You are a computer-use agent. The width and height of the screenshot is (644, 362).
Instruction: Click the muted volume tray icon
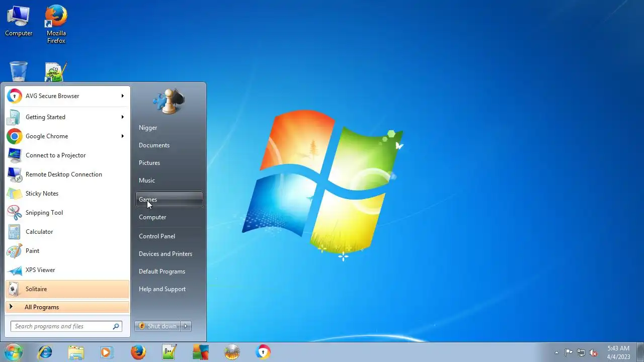click(593, 352)
